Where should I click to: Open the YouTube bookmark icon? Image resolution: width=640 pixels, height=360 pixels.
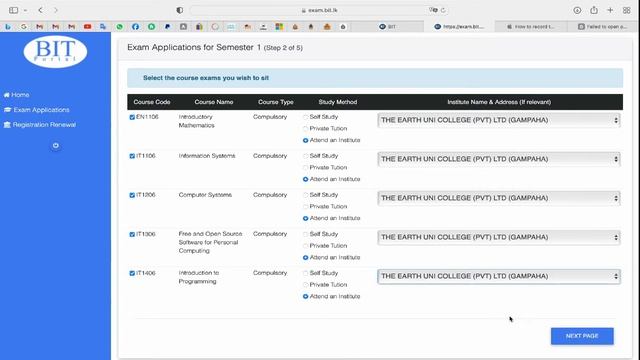(x=87, y=27)
